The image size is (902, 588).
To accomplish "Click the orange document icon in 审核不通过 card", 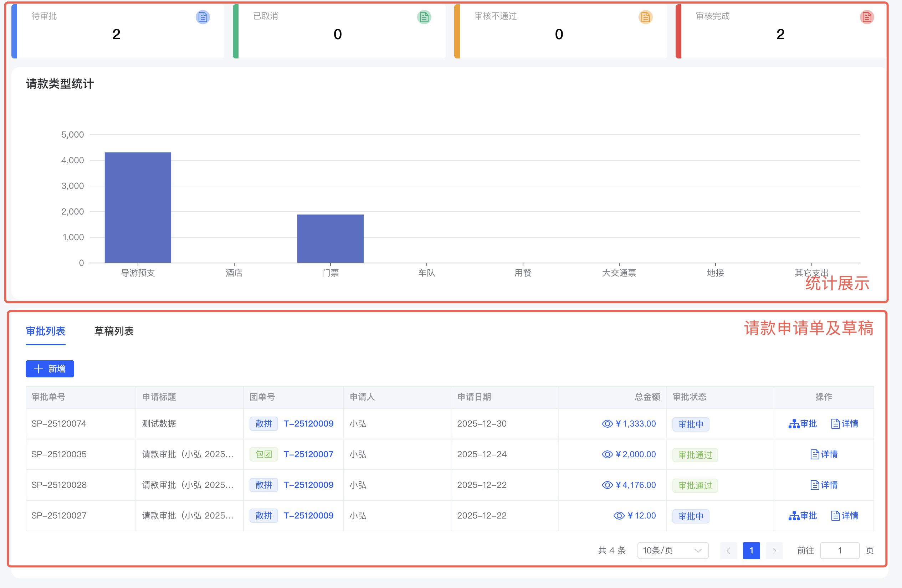I will tap(645, 17).
